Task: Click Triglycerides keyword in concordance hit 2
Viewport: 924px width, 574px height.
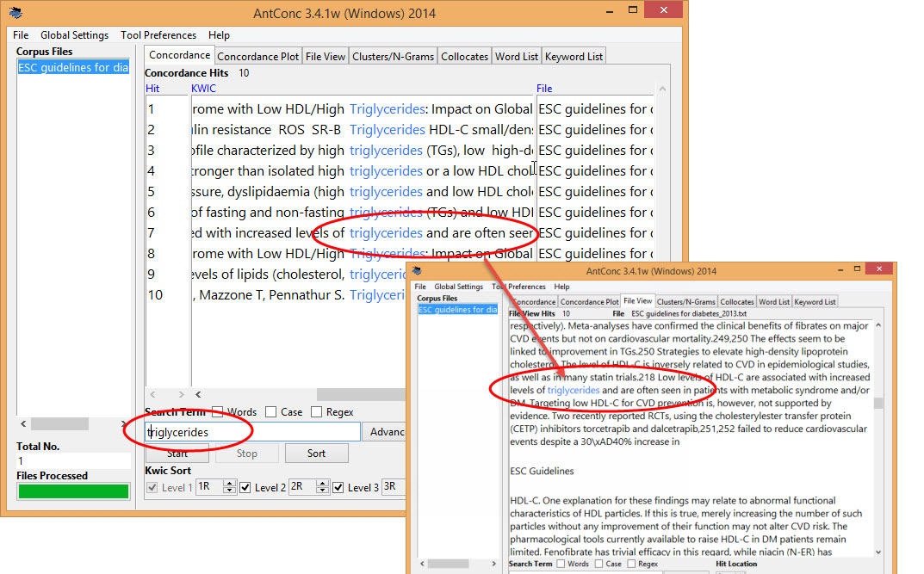Action: click(388, 130)
